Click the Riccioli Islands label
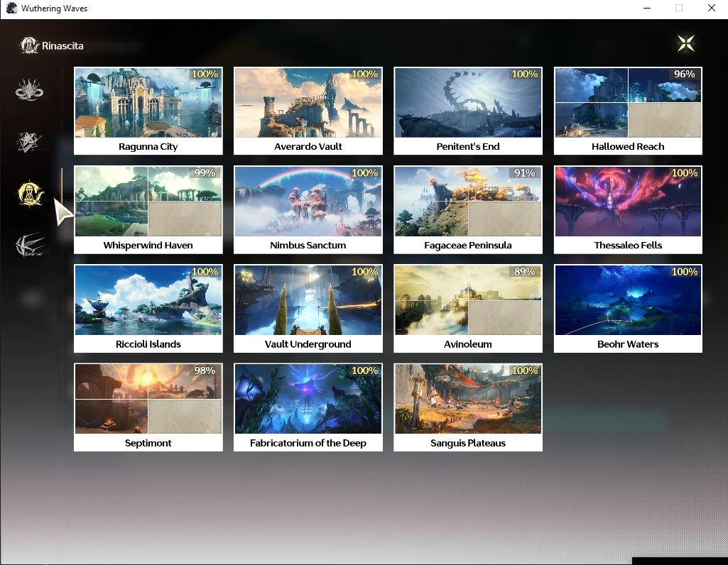728x565 pixels. coord(148,344)
